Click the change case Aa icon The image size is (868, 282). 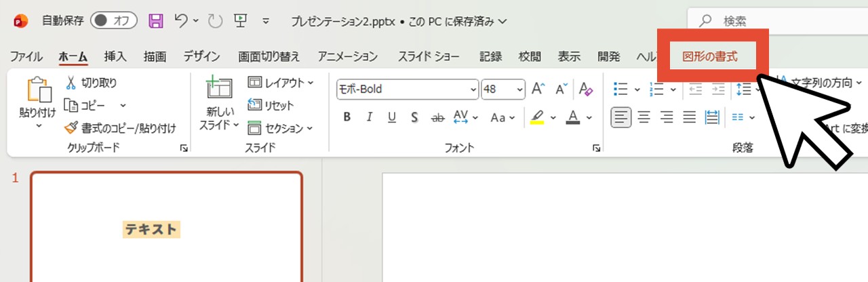pos(498,117)
